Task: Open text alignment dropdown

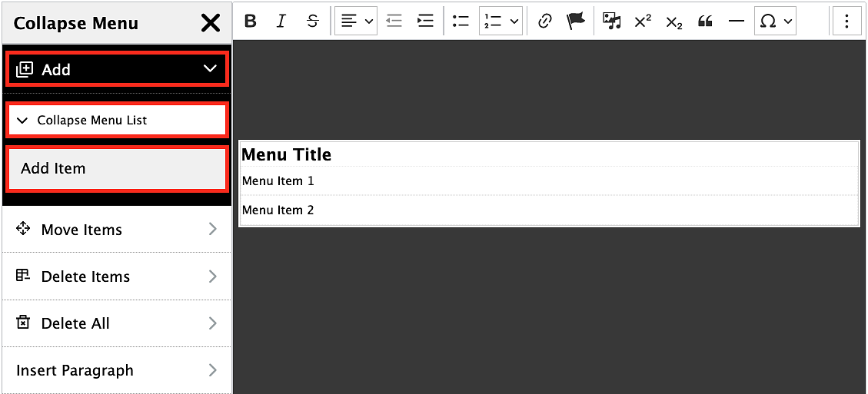Action: (356, 21)
